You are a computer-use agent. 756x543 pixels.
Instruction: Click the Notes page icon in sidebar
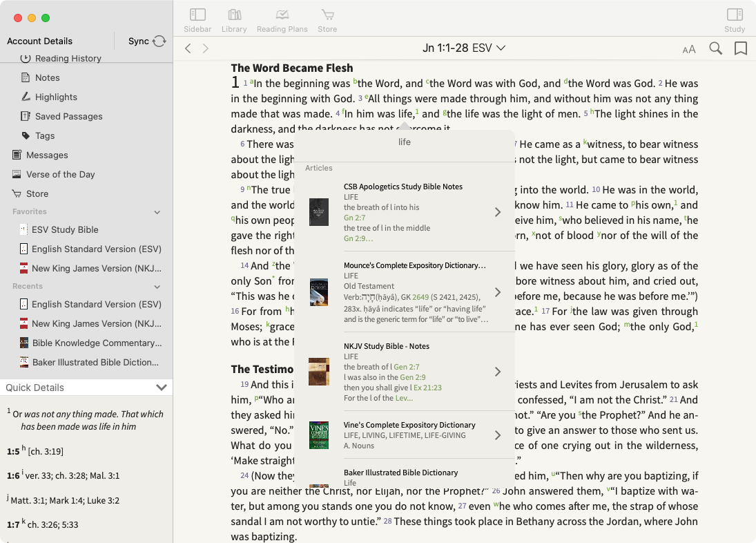click(x=26, y=77)
